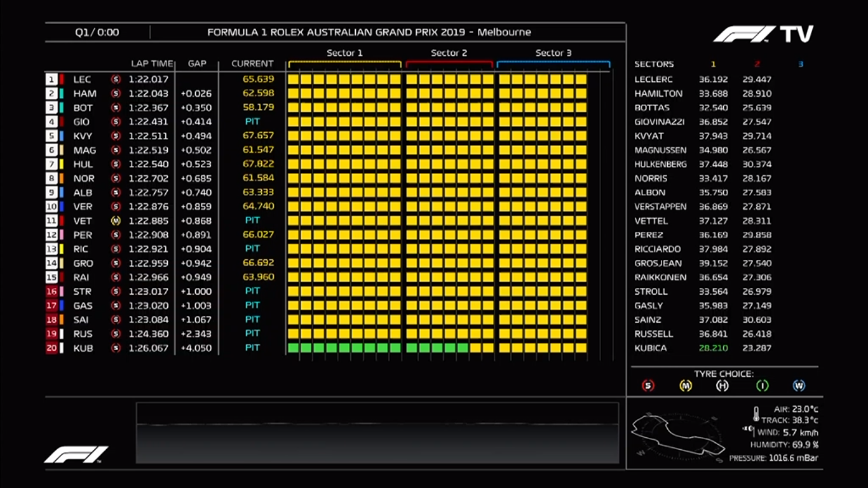
Task: Select the intermediate tyre icon in Tyre Choice
Action: point(762,386)
